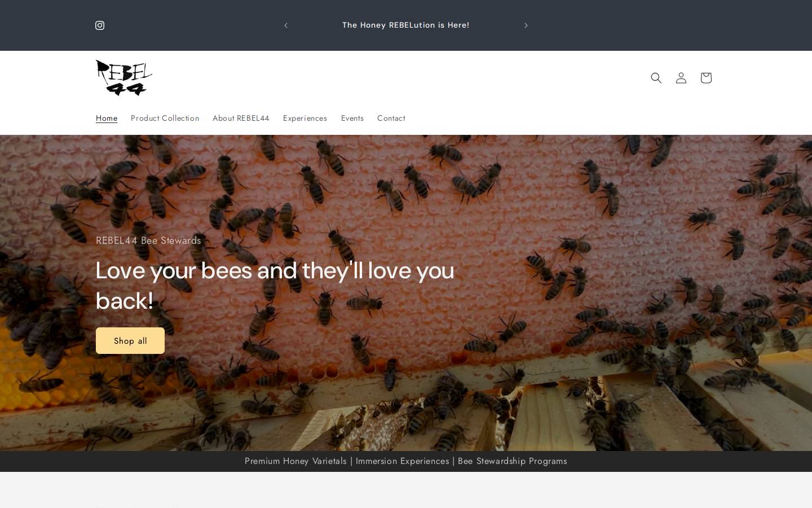
Task: Open the Events menu item
Action: tap(352, 118)
